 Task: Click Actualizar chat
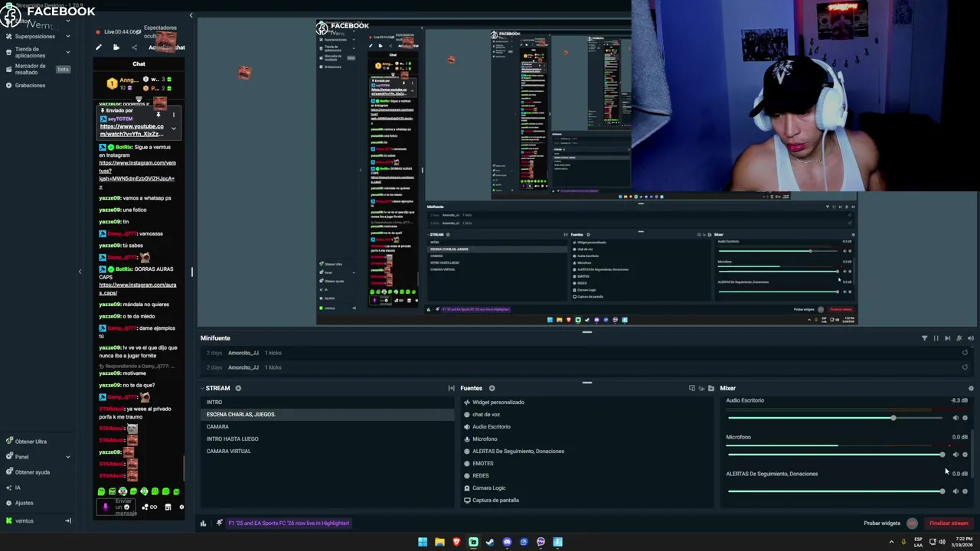point(166,47)
